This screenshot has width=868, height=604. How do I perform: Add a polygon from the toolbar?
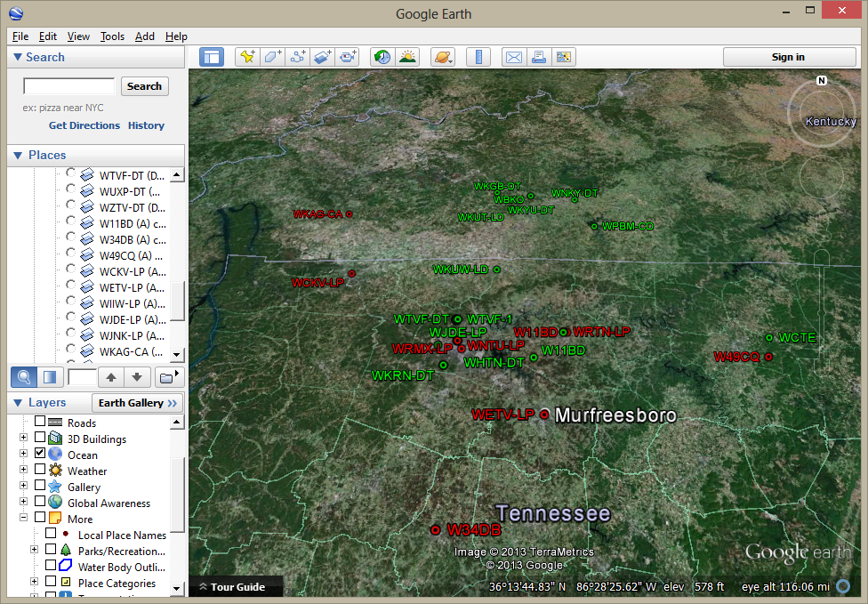click(273, 57)
